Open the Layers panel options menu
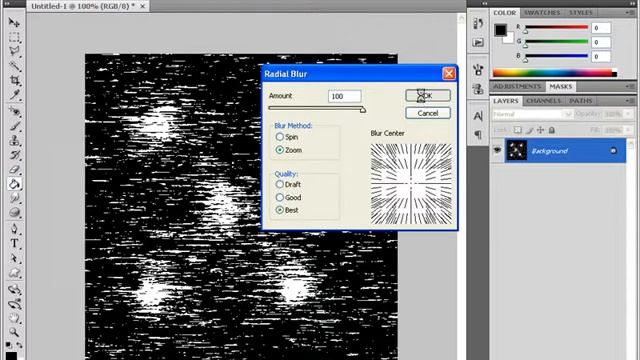Viewport: 640px width, 360px height. (x=629, y=100)
